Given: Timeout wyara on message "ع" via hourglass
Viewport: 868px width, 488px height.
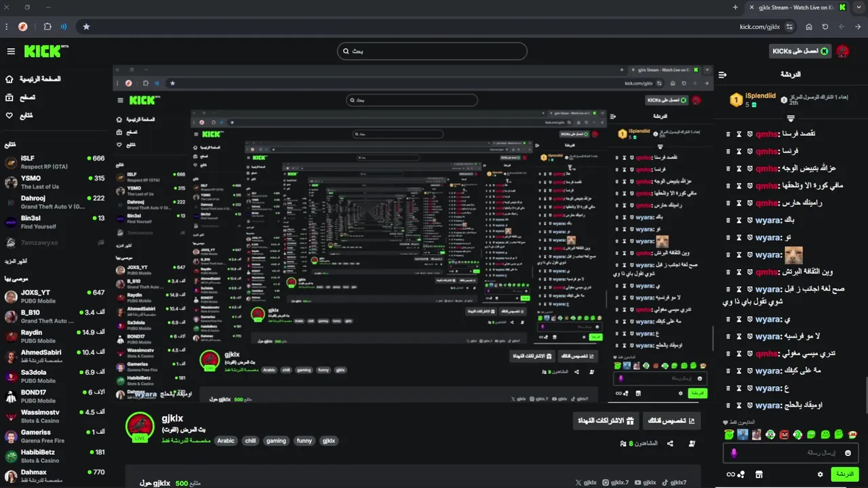Looking at the screenshot, I should [739, 388].
